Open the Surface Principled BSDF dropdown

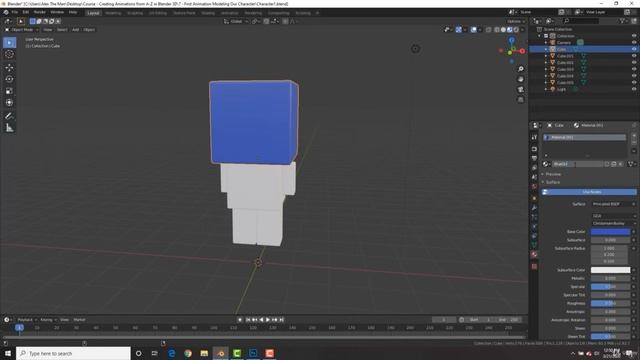click(614, 204)
